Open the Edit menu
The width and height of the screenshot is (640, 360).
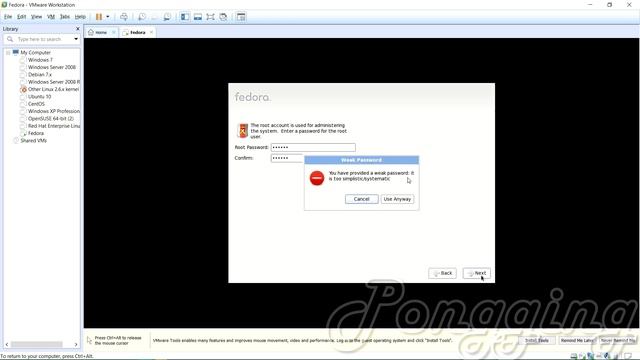tap(21, 17)
